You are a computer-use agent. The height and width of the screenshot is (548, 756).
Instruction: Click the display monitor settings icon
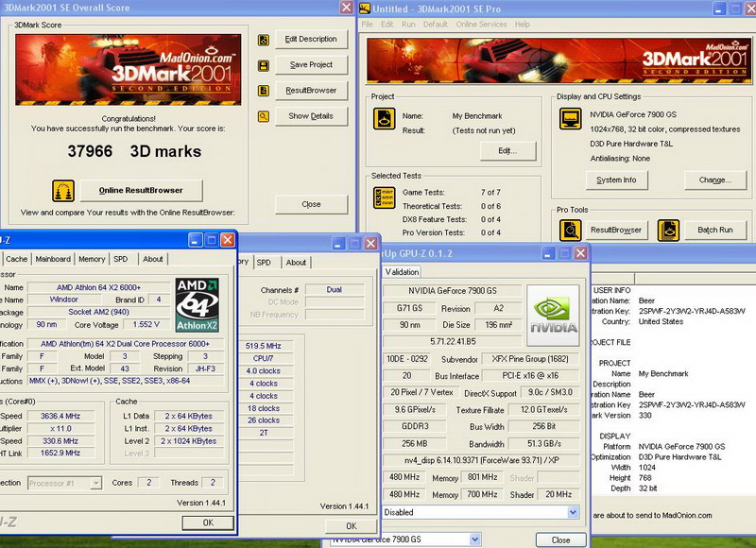click(x=571, y=119)
